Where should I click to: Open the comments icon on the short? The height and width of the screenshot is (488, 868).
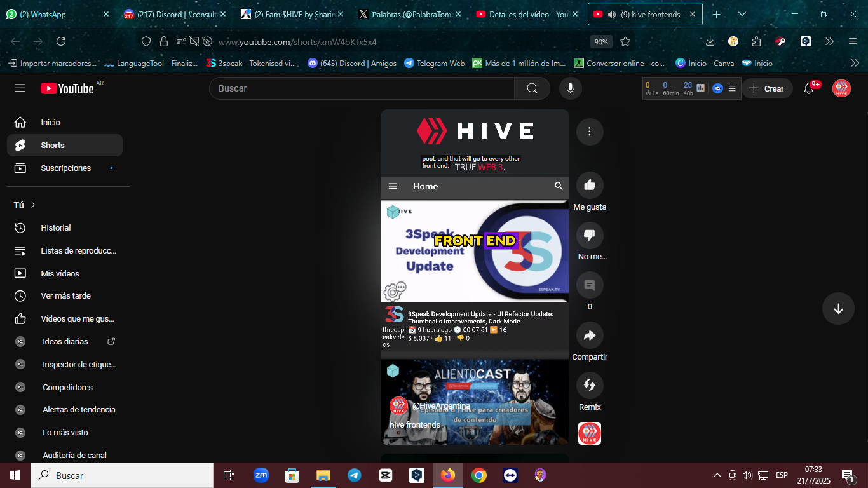pos(590,285)
